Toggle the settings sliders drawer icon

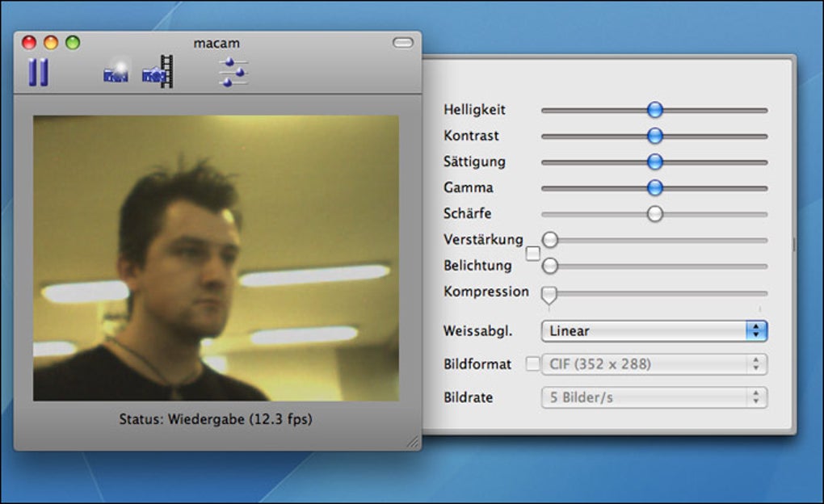pyautogui.click(x=233, y=72)
